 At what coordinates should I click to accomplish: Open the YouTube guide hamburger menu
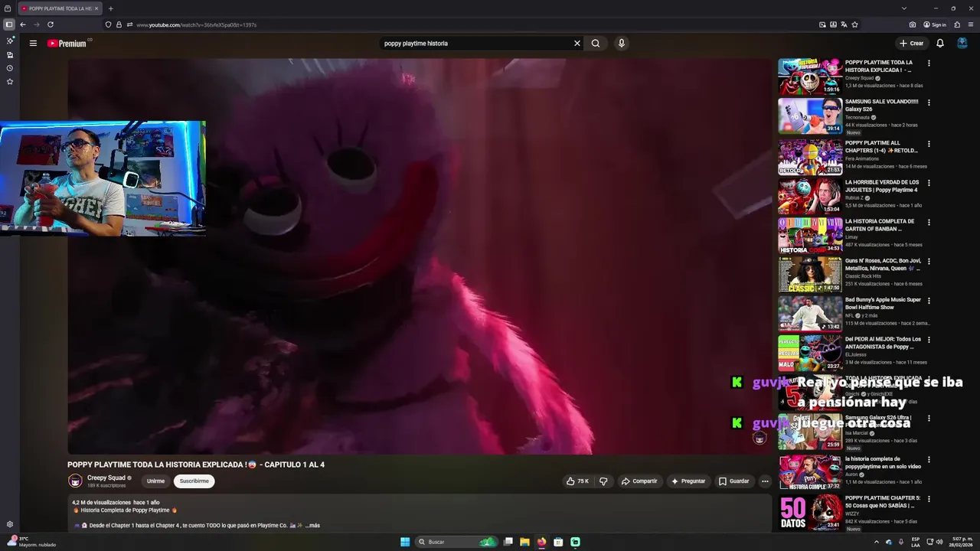click(x=33, y=44)
